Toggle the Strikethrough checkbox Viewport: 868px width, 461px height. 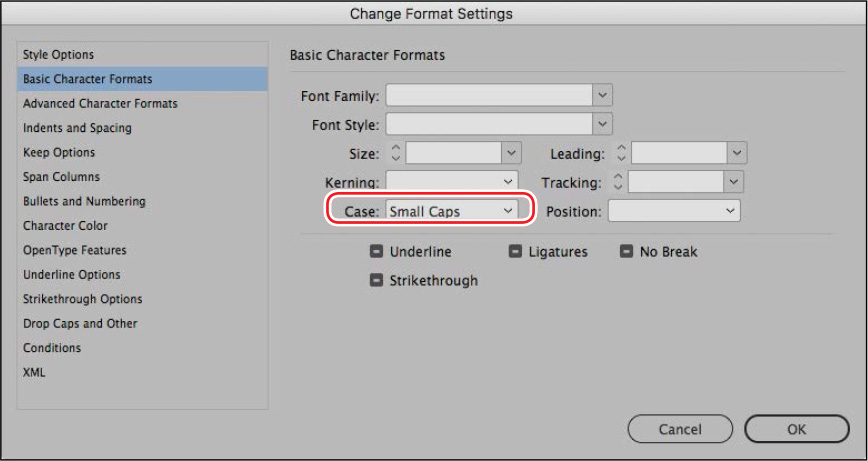click(376, 281)
